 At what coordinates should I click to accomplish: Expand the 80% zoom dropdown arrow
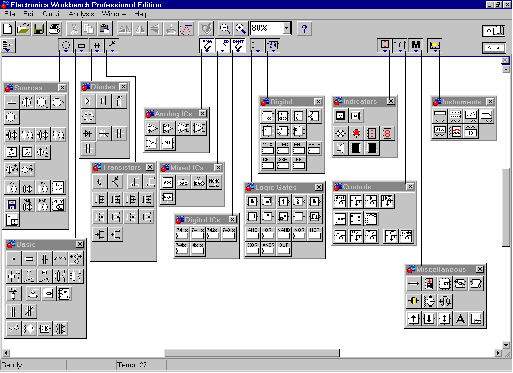click(x=287, y=29)
